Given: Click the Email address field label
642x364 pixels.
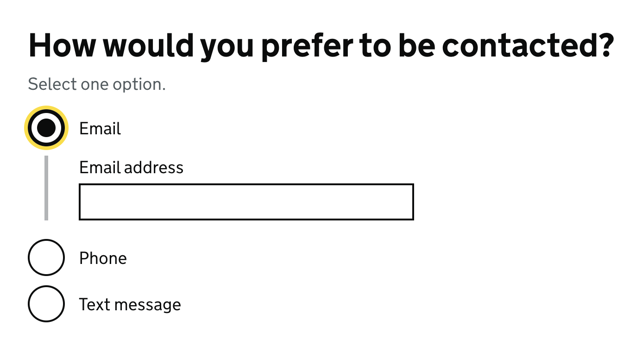Looking at the screenshot, I should (131, 167).
